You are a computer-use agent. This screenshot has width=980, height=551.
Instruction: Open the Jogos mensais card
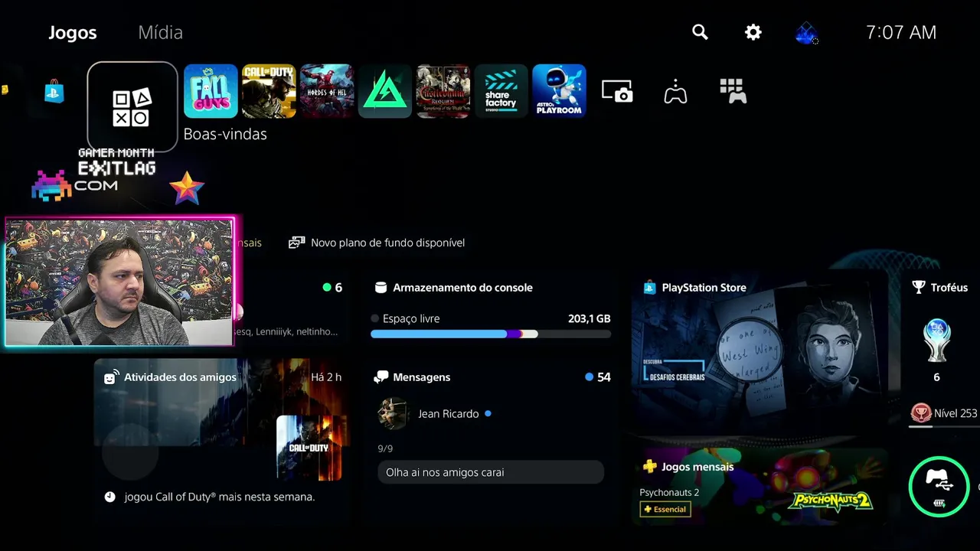(760, 486)
